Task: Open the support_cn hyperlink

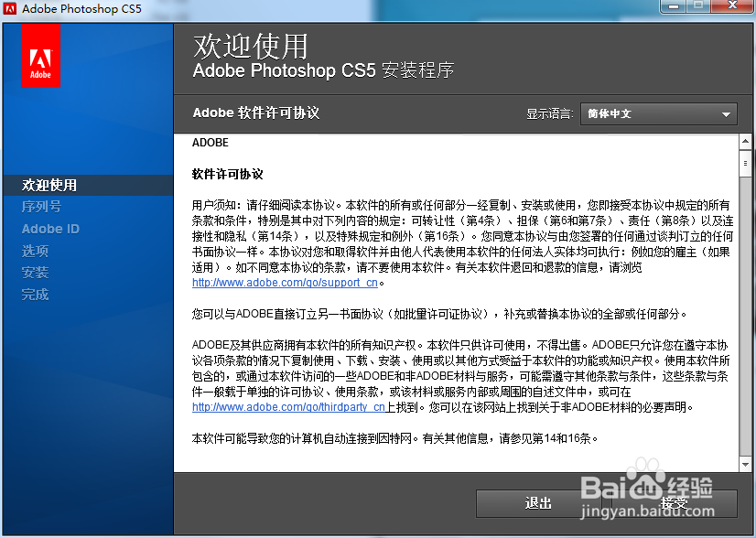Action: pyautogui.click(x=285, y=283)
